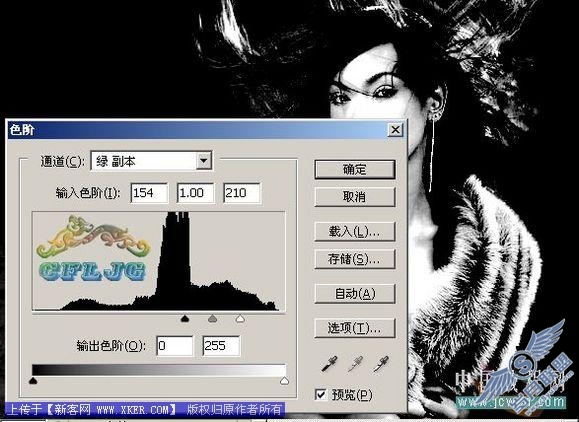Select the black point eyedropper
The width and height of the screenshot is (579, 422).
point(329,364)
